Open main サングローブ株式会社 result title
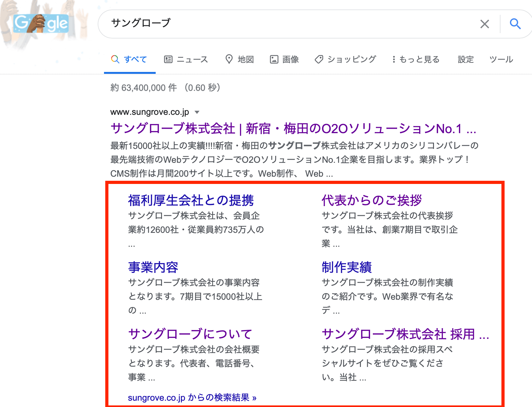Viewport: 532px width, 407px height. 293,129
